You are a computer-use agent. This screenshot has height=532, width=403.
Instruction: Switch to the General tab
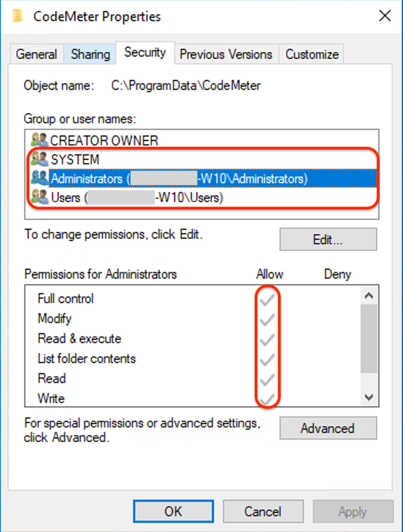[x=37, y=54]
